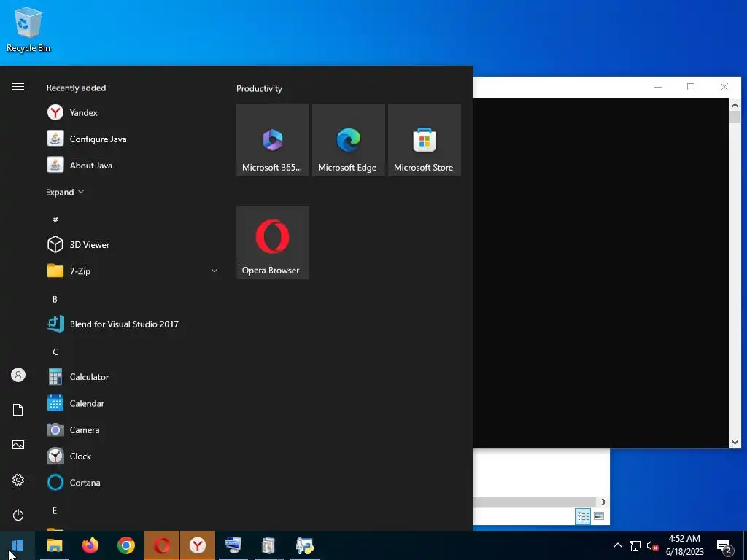Screen dimensions: 747x560
Task: Switch to Yandex on taskbar
Action: [198, 545]
